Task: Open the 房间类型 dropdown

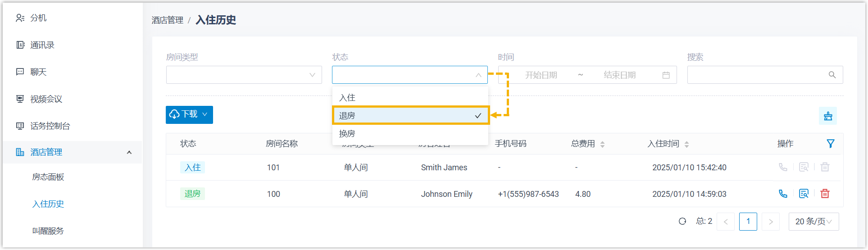Action: [x=244, y=75]
